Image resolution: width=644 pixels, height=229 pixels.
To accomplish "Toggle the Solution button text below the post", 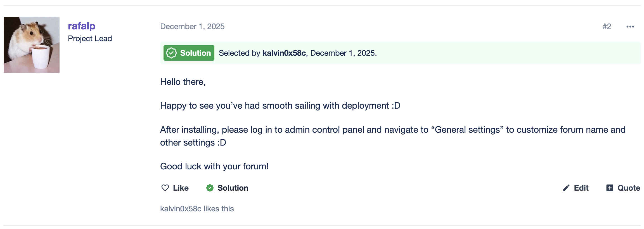I will 233,188.
